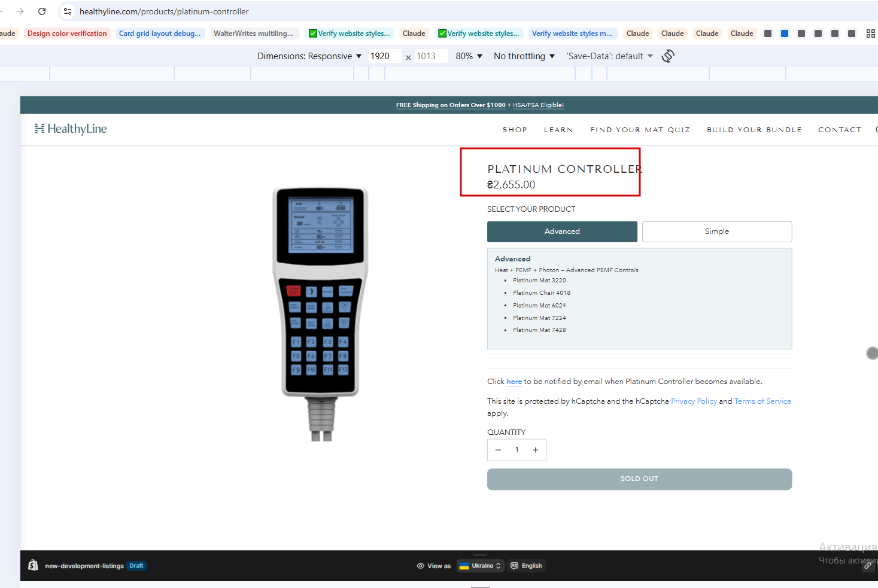
Task: Click the 'here' notify link
Action: pos(514,382)
